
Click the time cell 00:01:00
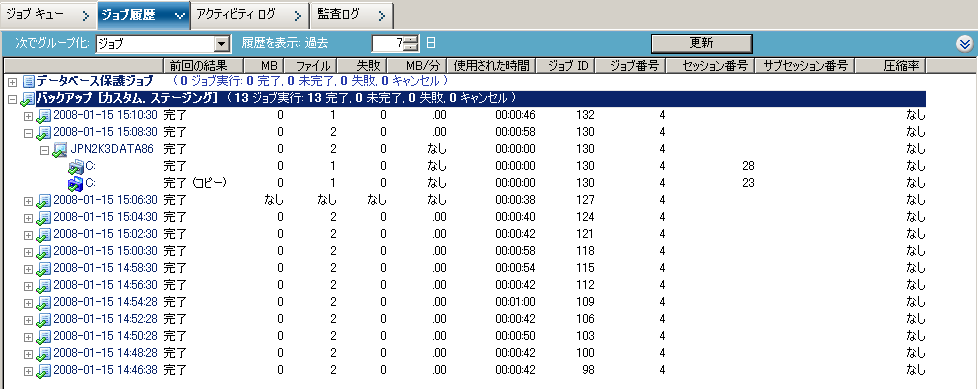[x=515, y=302]
